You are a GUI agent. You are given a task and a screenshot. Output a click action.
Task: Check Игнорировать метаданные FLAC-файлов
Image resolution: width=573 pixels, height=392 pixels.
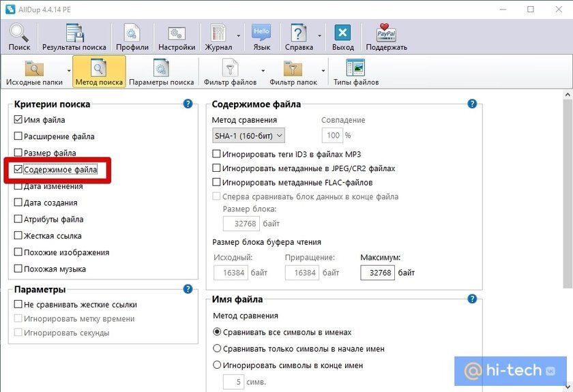click(216, 182)
